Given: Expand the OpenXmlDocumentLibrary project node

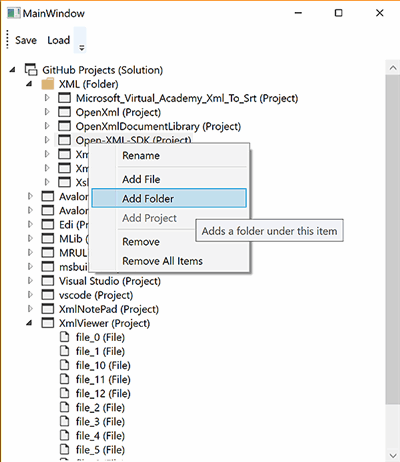Looking at the screenshot, I should 47,126.
